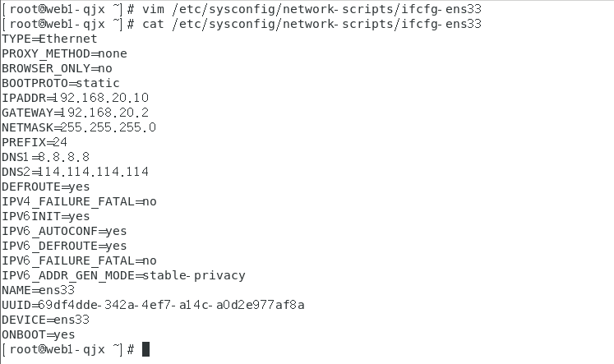Click the cursor block at the last prompt

(145, 349)
